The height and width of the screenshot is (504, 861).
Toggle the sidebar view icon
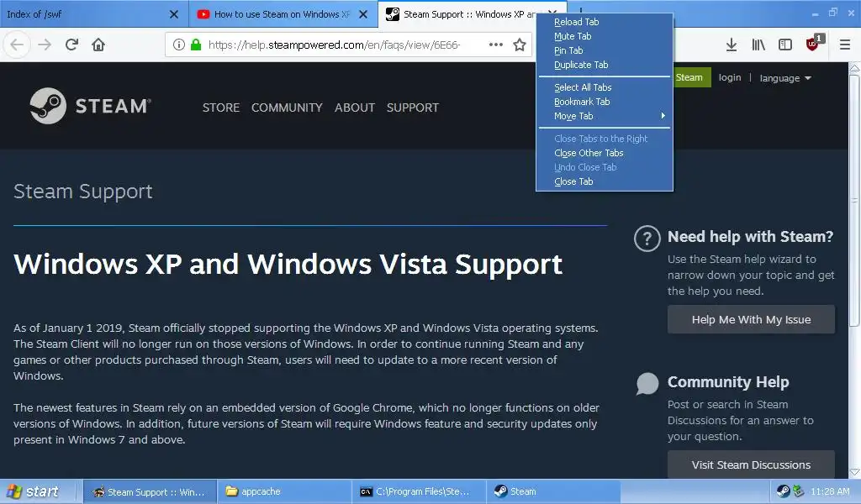pyautogui.click(x=785, y=45)
